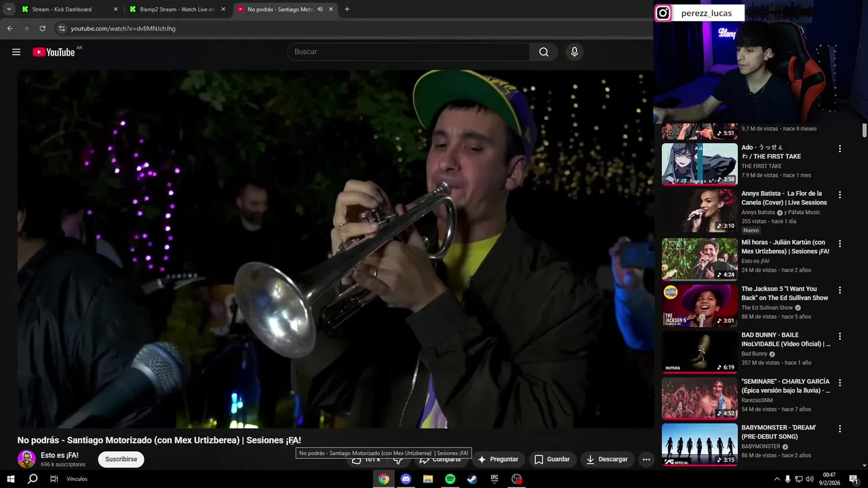868x488 pixels.
Task: Open options menu for Annys Batista video
Action: coord(840,195)
